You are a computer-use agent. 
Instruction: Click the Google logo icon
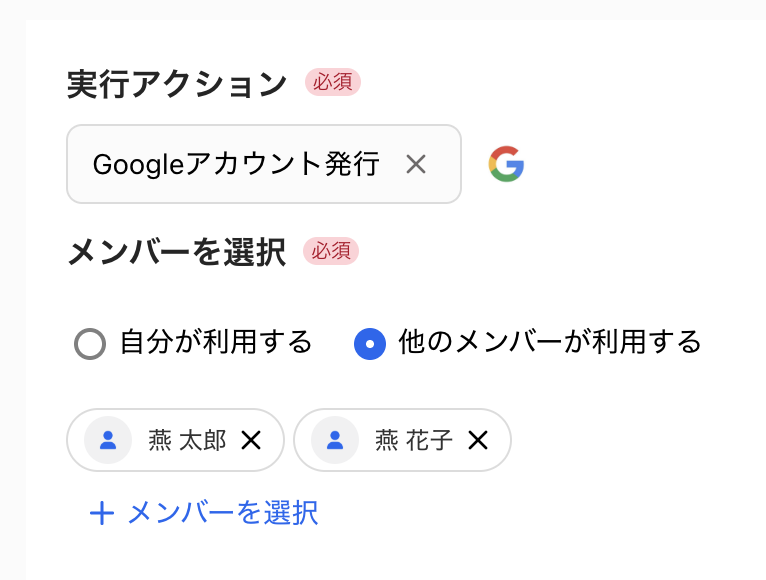[x=506, y=164]
